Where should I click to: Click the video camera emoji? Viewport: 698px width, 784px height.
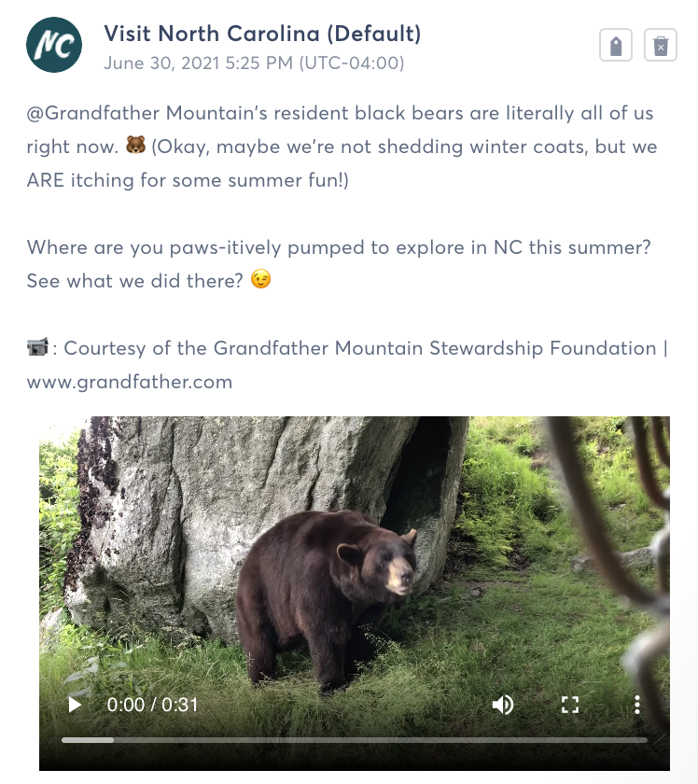point(37,348)
